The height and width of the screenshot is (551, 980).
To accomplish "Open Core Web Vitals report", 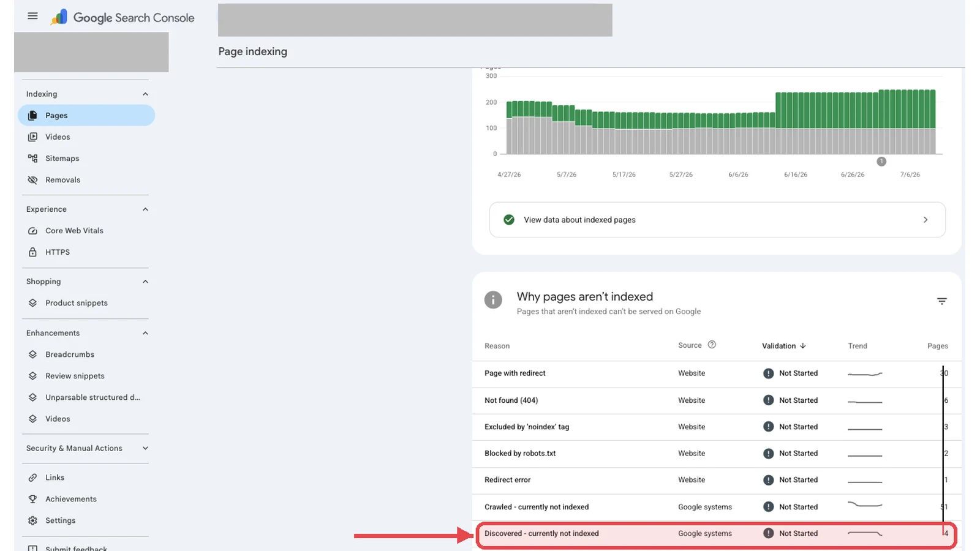I will pos(86,230).
